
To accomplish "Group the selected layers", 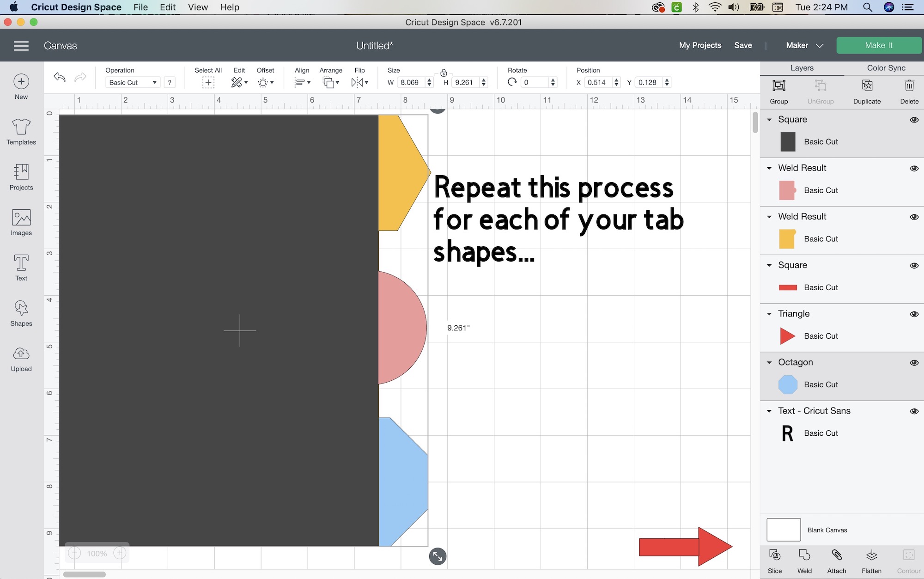I will tap(779, 91).
